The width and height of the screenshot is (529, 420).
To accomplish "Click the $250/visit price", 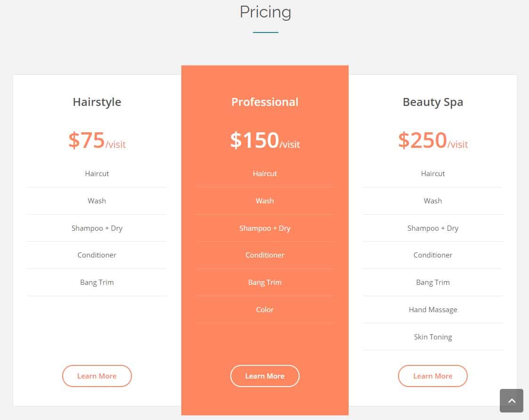I will coord(433,140).
